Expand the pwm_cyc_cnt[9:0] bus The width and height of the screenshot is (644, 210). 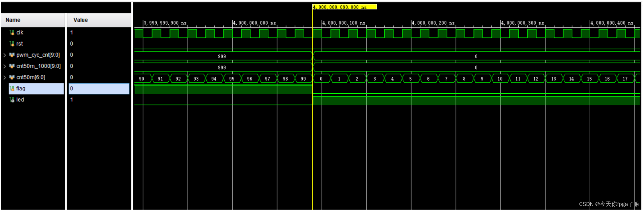pos(5,55)
